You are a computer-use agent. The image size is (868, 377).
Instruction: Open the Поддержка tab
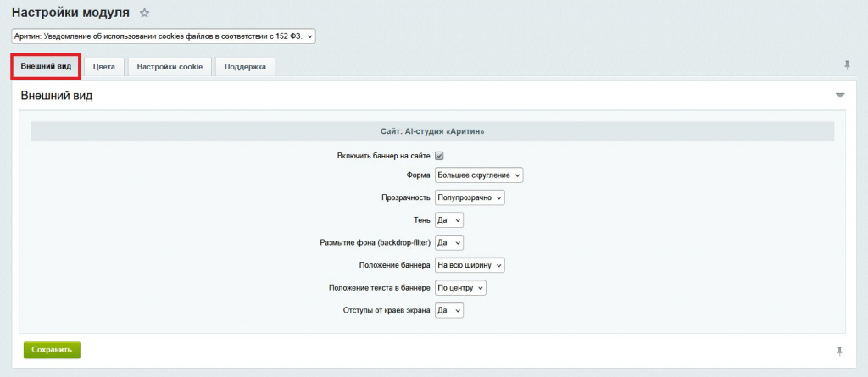click(245, 67)
